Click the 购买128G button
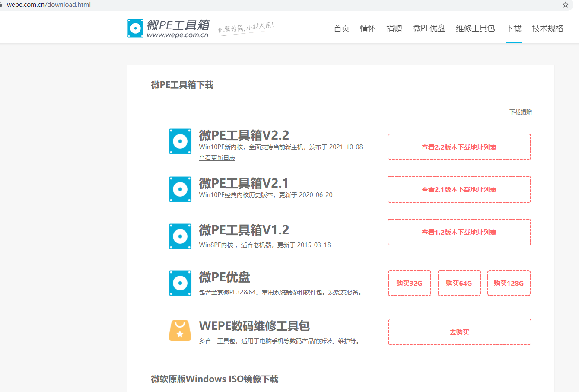The image size is (579, 392). click(509, 283)
